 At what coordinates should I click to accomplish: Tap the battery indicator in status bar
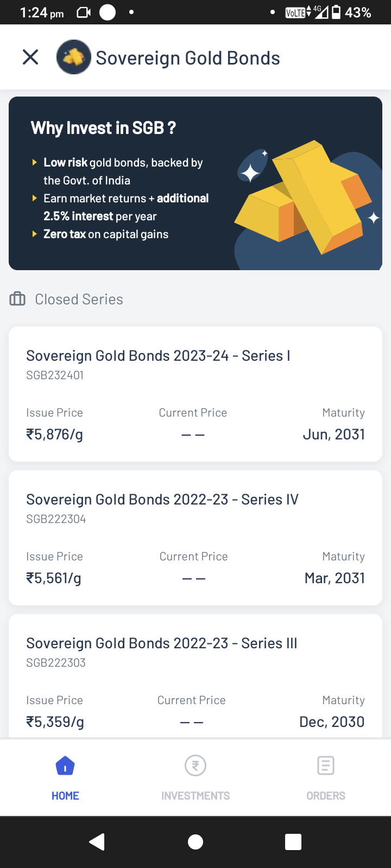point(336,12)
